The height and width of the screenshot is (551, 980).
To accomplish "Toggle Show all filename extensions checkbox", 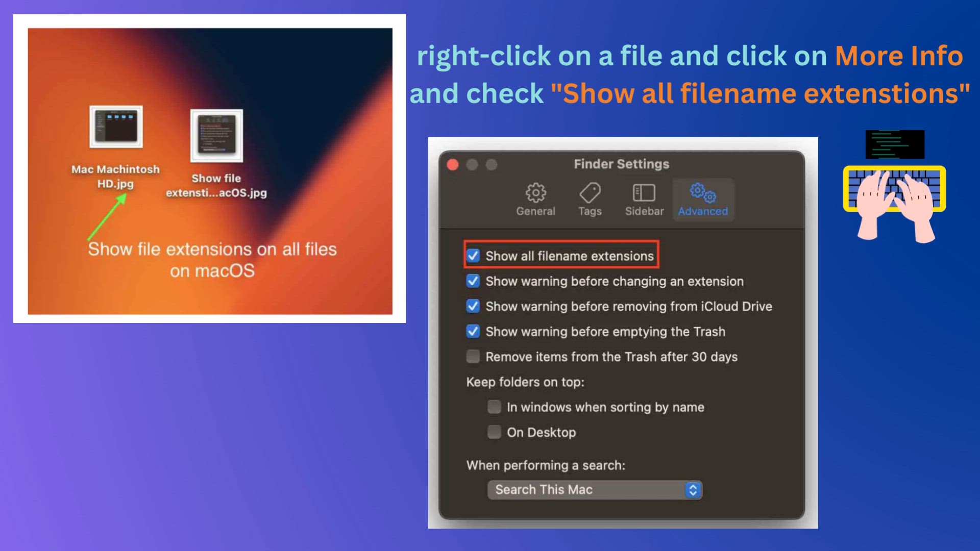I will (473, 256).
